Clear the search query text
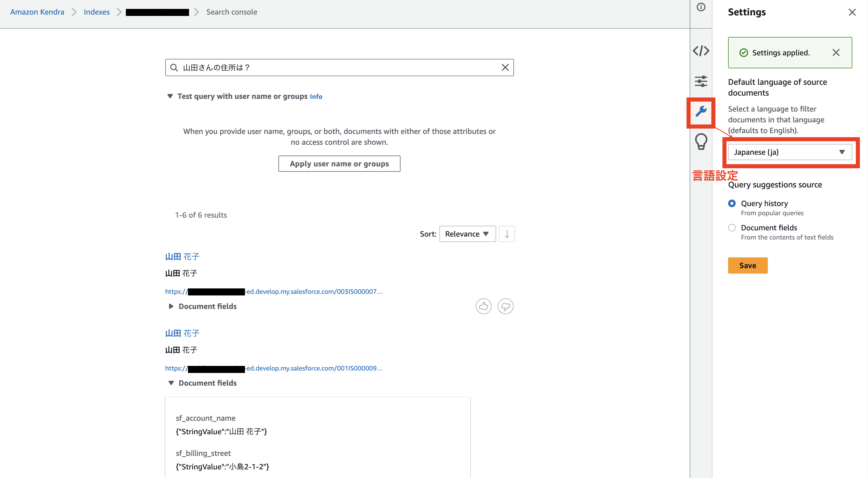The image size is (868, 478). (505, 67)
